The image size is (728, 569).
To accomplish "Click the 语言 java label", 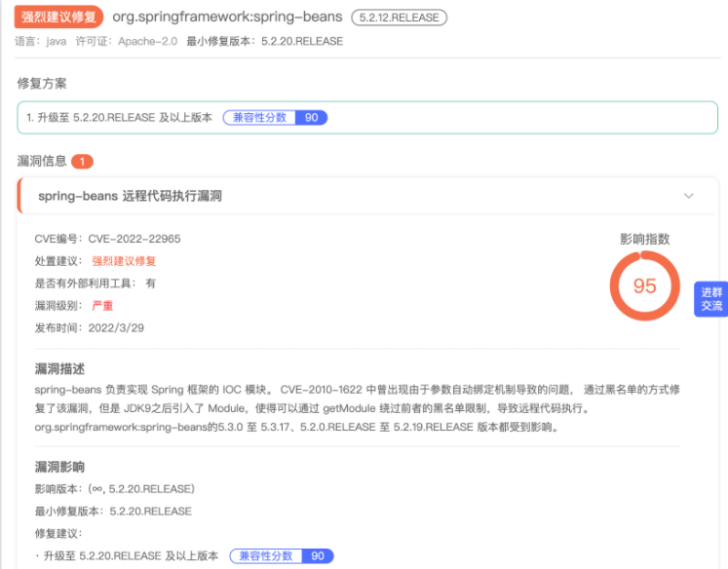I will pos(40,41).
